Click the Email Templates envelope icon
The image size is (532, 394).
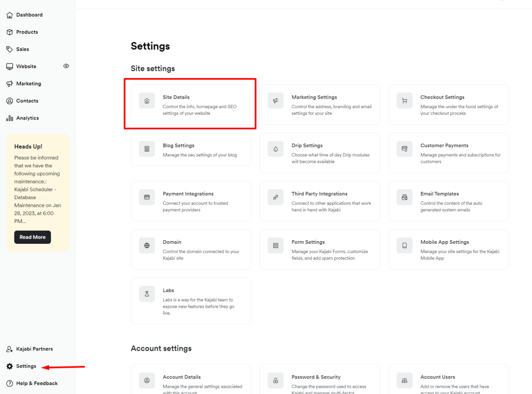pyautogui.click(x=404, y=198)
